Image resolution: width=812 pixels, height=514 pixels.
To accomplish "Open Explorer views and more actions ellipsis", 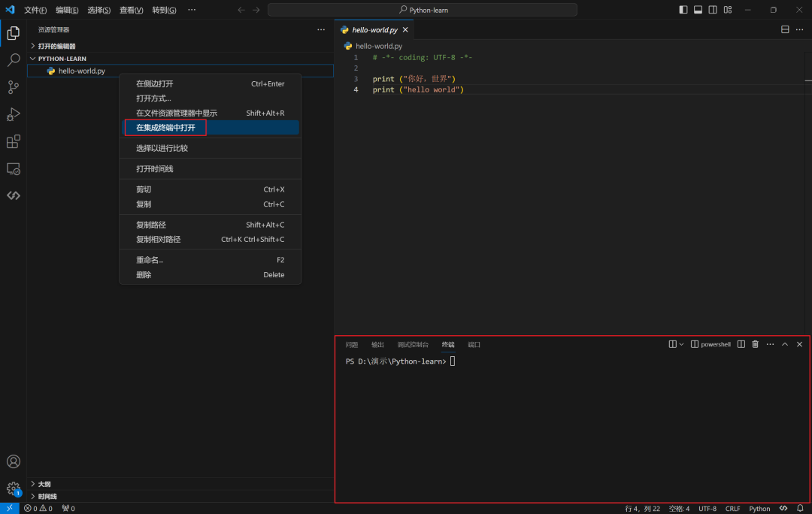I will [x=321, y=29].
